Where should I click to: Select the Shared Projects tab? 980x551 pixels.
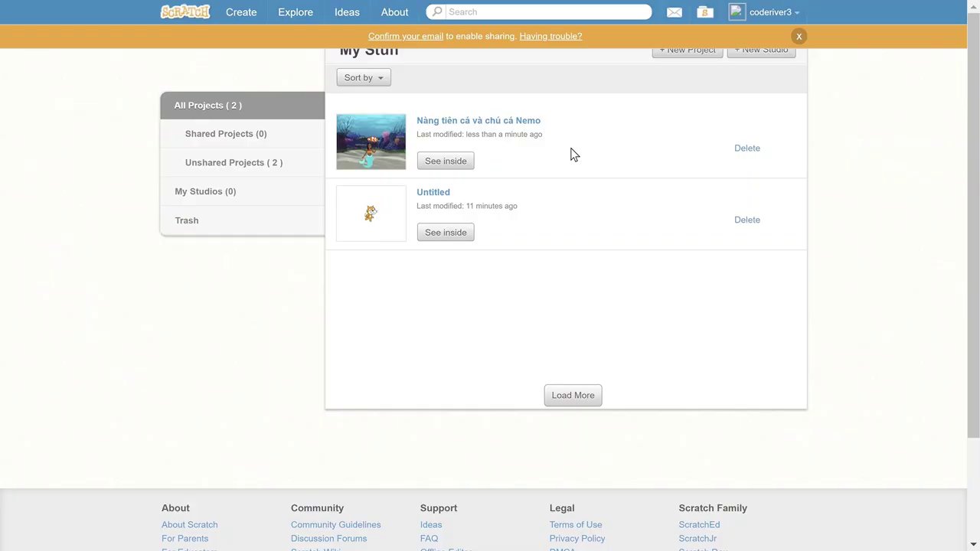coord(226,134)
